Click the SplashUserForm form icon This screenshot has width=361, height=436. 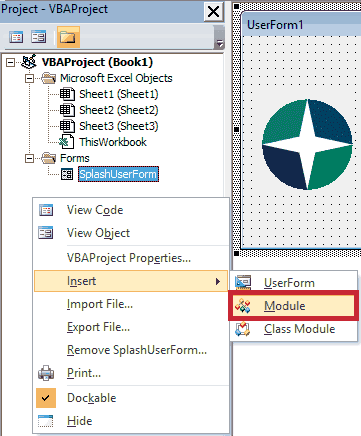pos(67,174)
